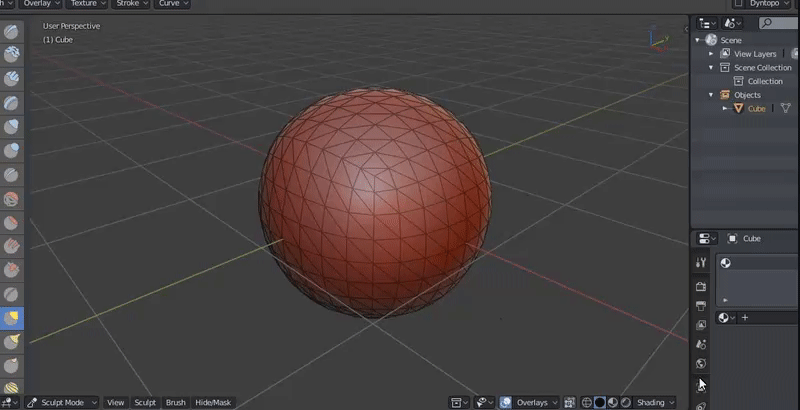
Task: Select the Clay sculpt brush
Action: pos(11,54)
